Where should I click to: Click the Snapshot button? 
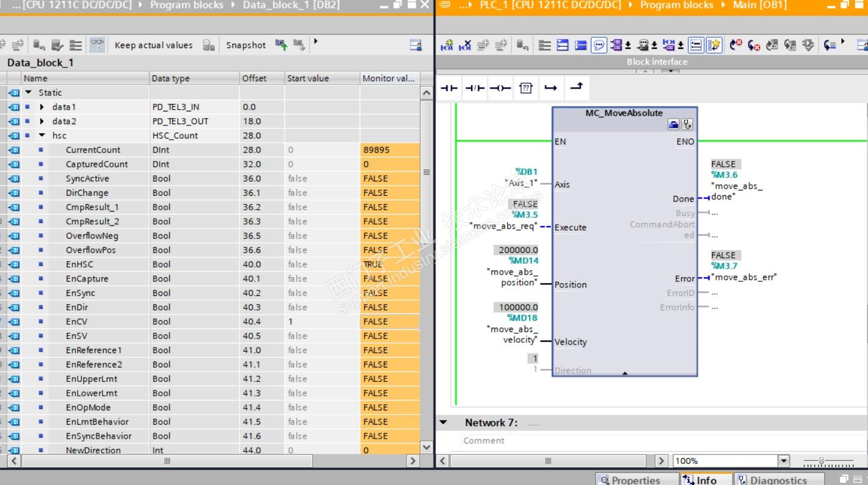[x=246, y=45]
